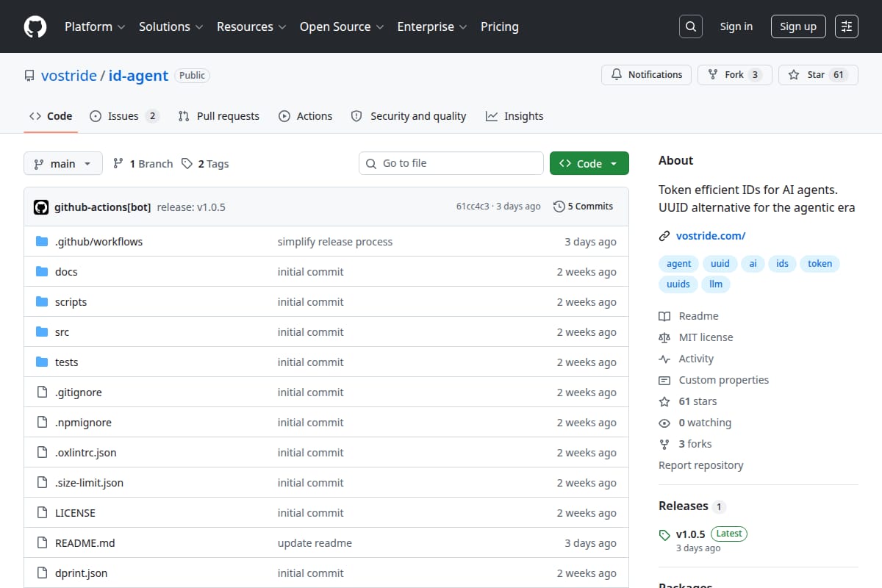The image size is (882, 588).
Task: Expand the Enterprise menu
Action: [x=432, y=26]
